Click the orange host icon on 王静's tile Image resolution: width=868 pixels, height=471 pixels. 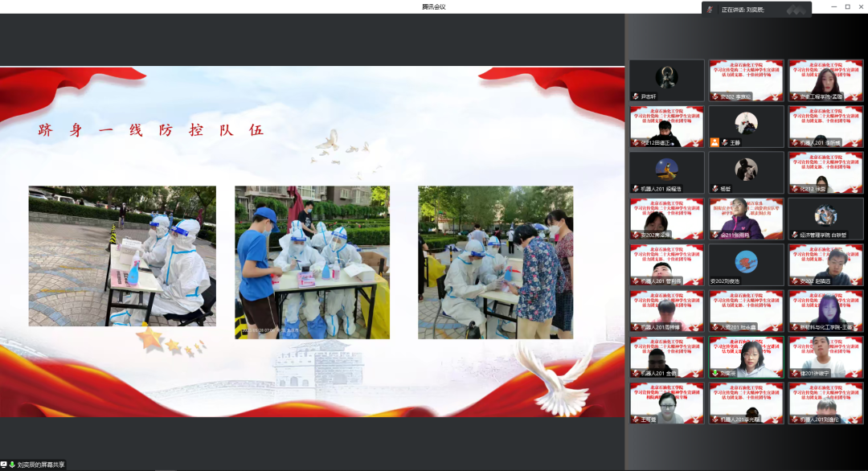pyautogui.click(x=714, y=142)
